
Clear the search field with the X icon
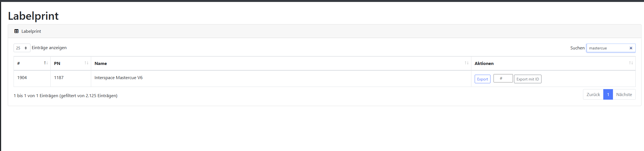631,48
